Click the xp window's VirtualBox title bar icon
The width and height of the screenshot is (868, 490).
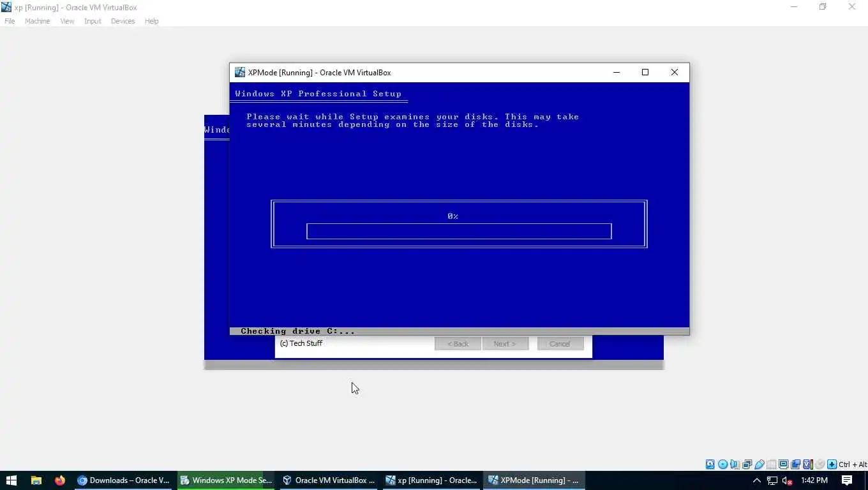coord(6,7)
